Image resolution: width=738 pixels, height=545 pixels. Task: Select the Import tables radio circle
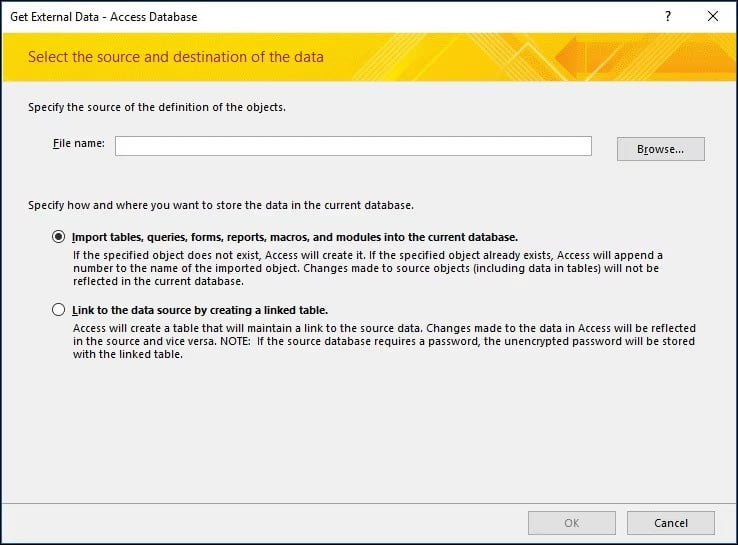(x=59, y=237)
